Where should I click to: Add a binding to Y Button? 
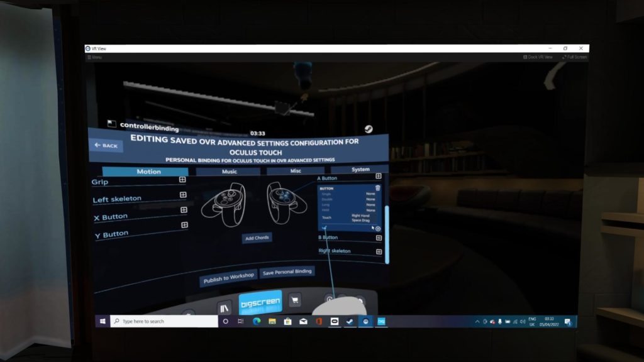point(184,225)
